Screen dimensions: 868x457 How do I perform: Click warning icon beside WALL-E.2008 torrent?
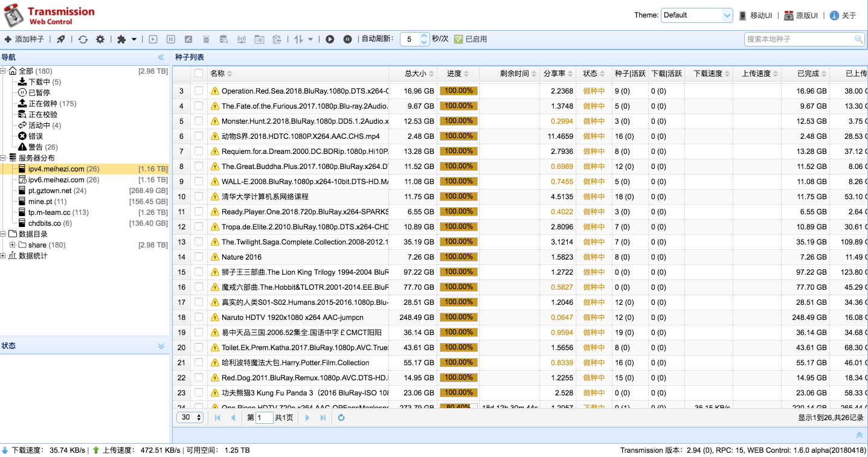(x=215, y=182)
